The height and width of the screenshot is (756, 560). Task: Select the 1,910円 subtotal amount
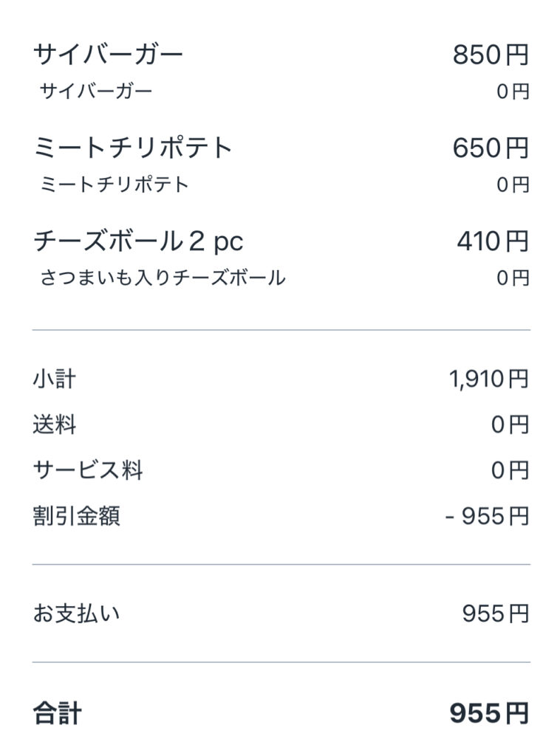point(488,379)
